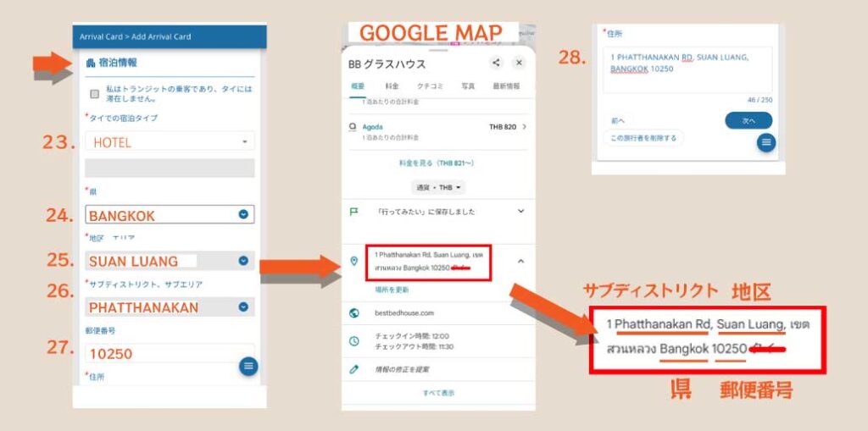Image resolution: width=868 pixels, height=431 pixels.
Task: Click the globe icon next to bestbedhouse.com
Action: (x=354, y=313)
